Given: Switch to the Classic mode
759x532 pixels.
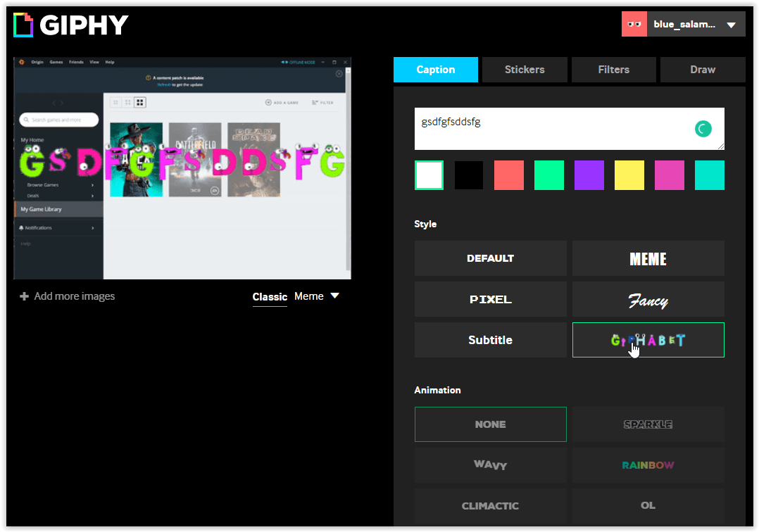Looking at the screenshot, I should pos(270,297).
